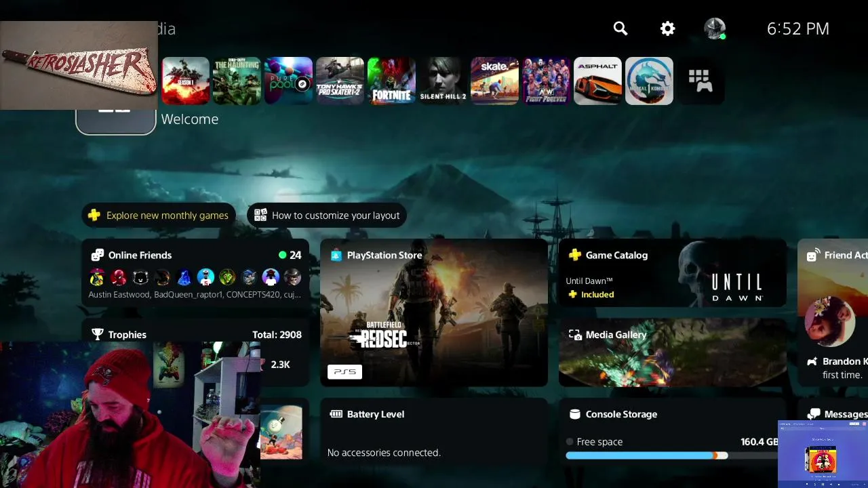Click the PlayStation Store bag icon
Screen dimensions: 868x488
336,256
